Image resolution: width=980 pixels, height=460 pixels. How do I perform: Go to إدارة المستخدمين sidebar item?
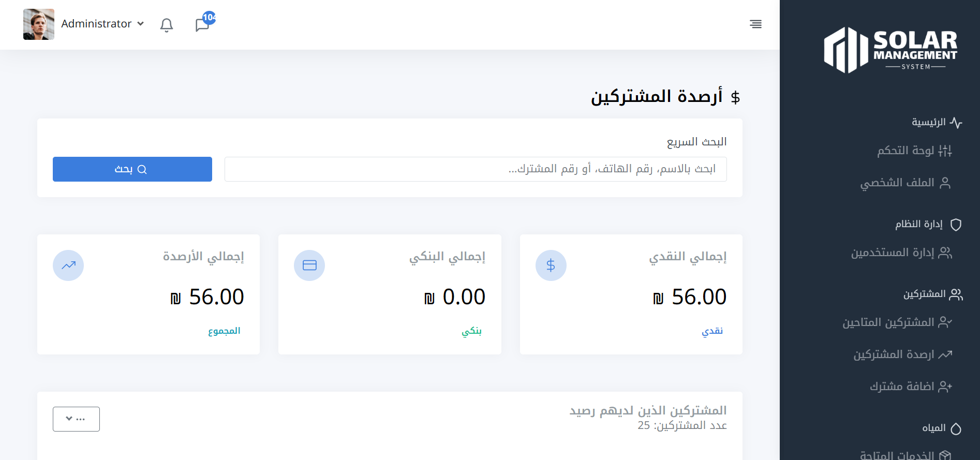[901, 253]
